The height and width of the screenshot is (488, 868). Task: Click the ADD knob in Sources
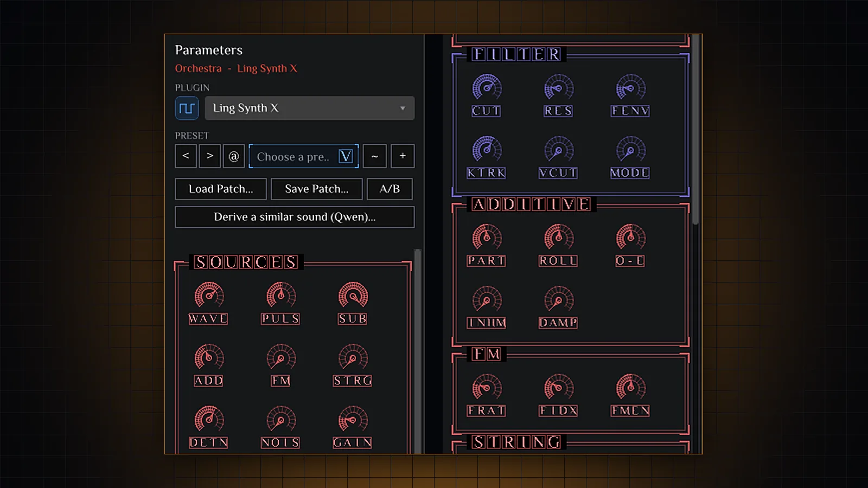click(209, 357)
